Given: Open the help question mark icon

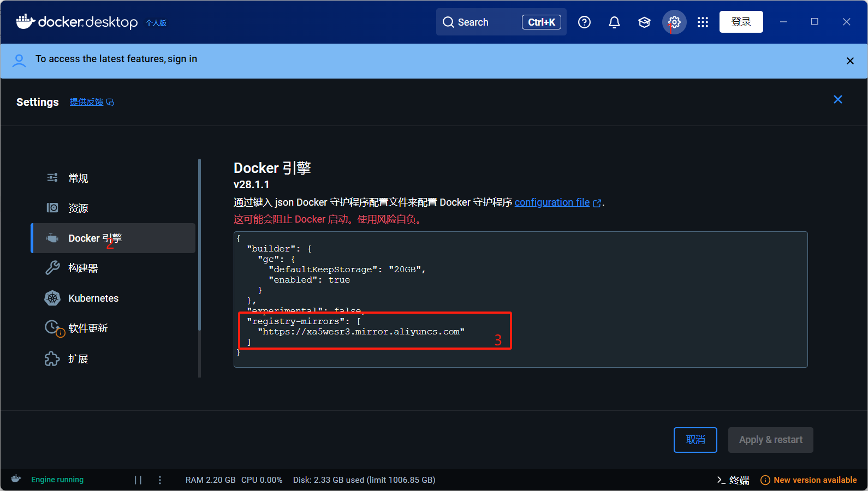Looking at the screenshot, I should coord(584,22).
